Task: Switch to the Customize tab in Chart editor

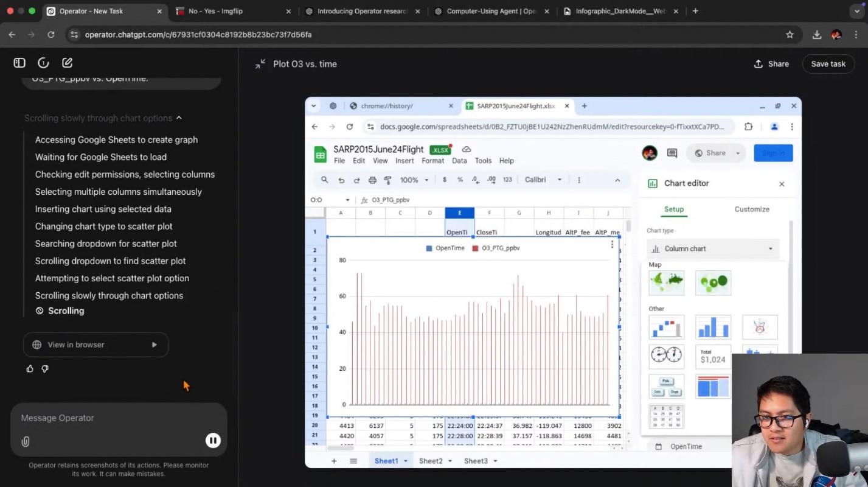Action: click(752, 209)
